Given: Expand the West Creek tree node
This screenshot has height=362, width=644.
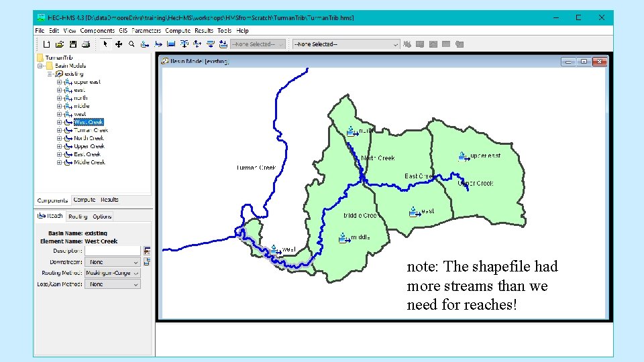Looking at the screenshot, I should [59, 122].
